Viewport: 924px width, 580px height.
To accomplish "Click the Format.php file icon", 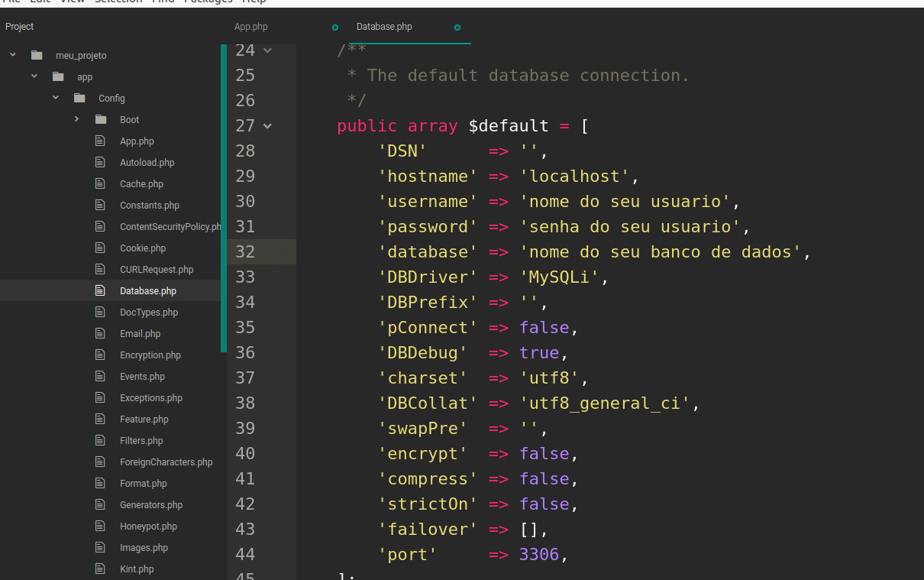I will (x=100, y=483).
